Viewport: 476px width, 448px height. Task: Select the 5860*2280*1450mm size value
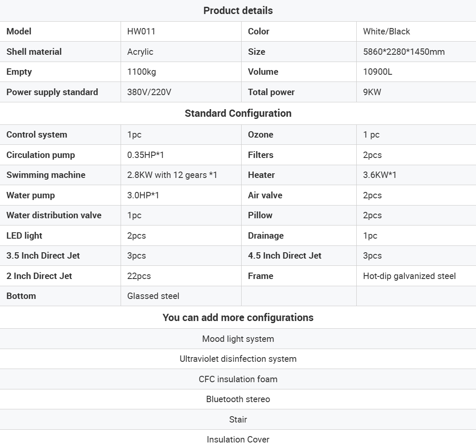pos(403,52)
